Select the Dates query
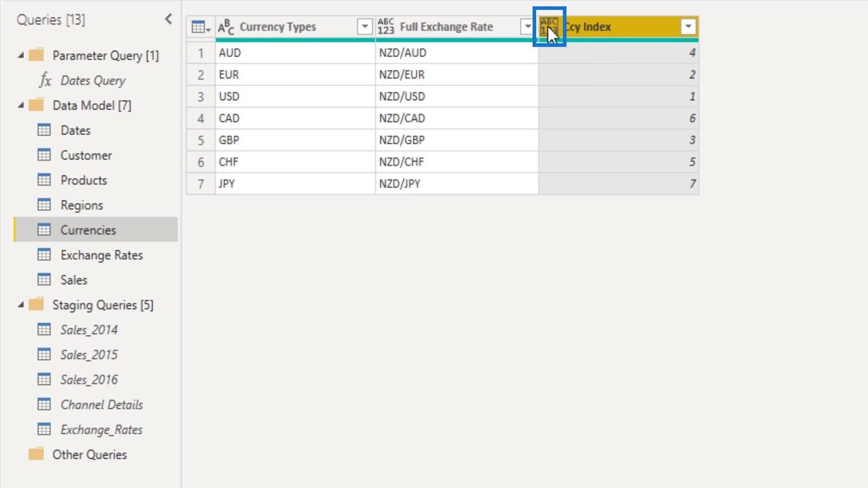This screenshot has height=488, width=868. tap(75, 130)
